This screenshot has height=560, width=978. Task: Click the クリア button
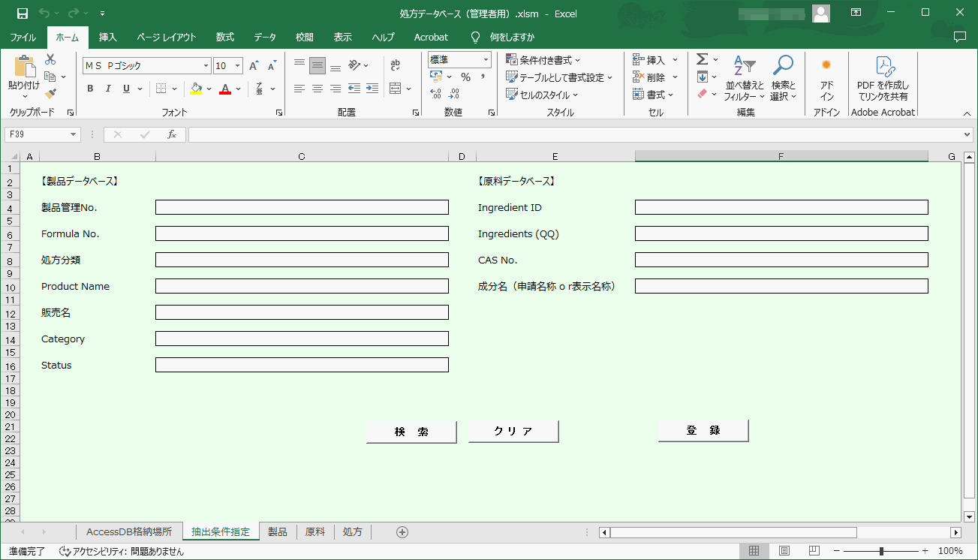click(513, 431)
